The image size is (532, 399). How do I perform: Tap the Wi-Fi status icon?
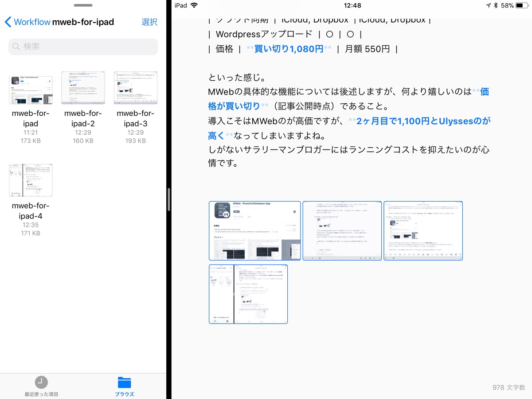coord(194,5)
